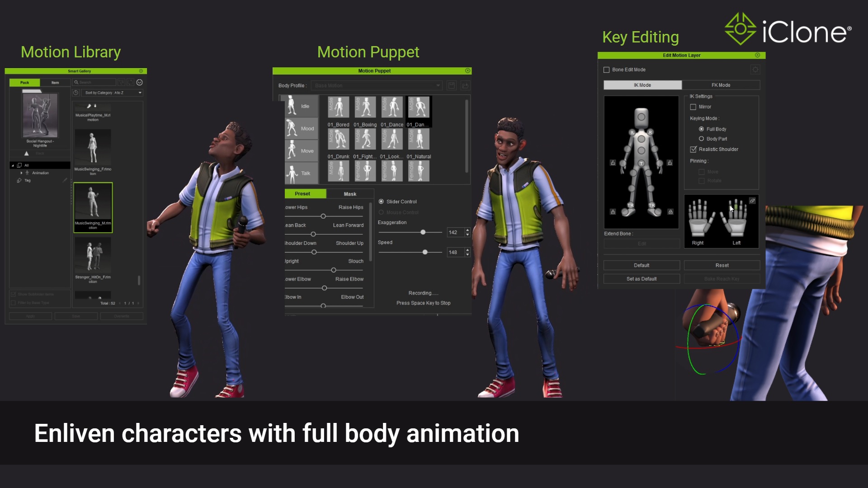Click the Smart Gallery history clock icon
The image size is (868, 488).
pyautogui.click(x=76, y=93)
